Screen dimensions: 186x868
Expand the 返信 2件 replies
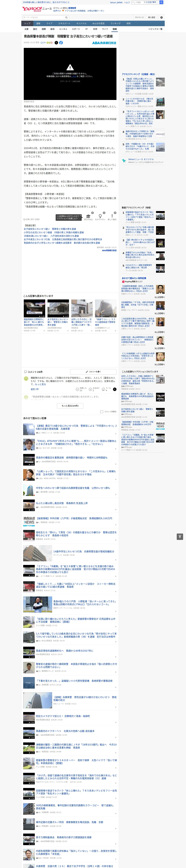(35, 389)
